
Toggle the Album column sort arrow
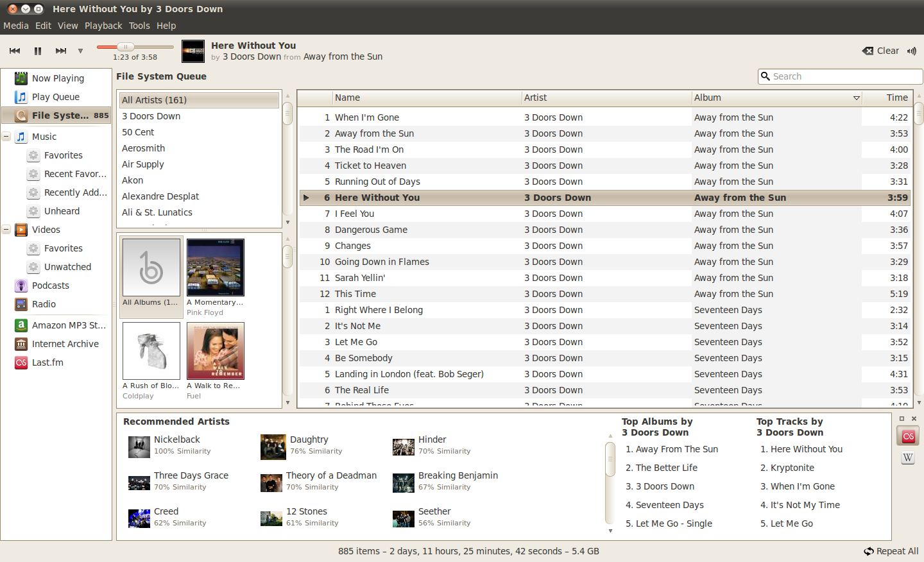point(856,98)
